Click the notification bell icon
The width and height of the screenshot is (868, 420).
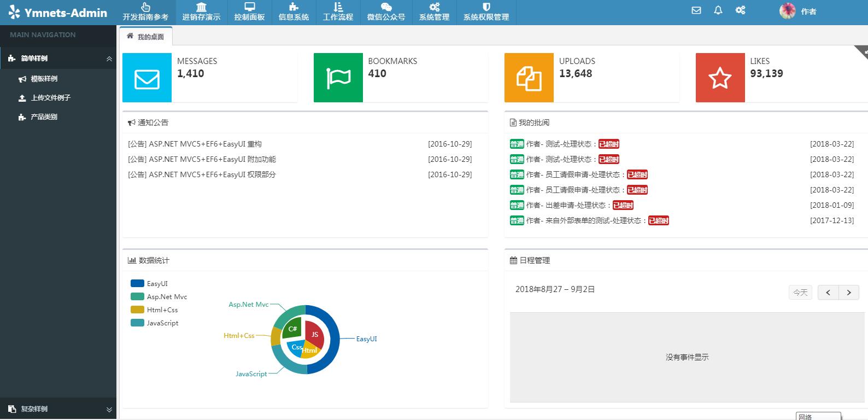click(x=718, y=10)
